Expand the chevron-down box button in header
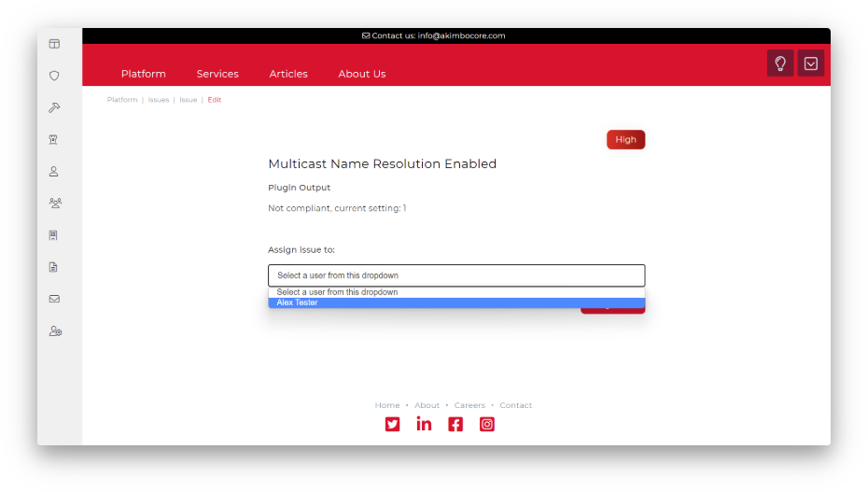The height and width of the screenshot is (492, 868). (x=811, y=63)
